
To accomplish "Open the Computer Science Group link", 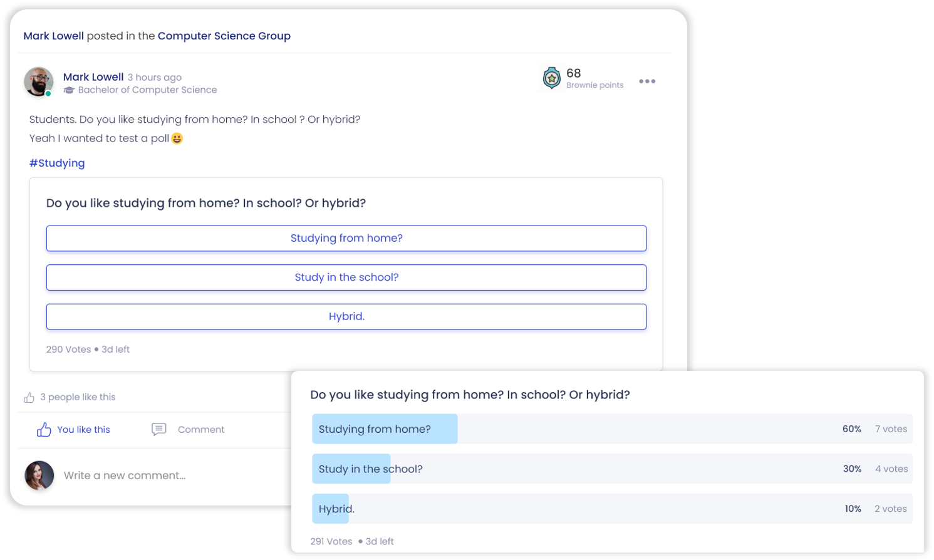I will tap(224, 36).
